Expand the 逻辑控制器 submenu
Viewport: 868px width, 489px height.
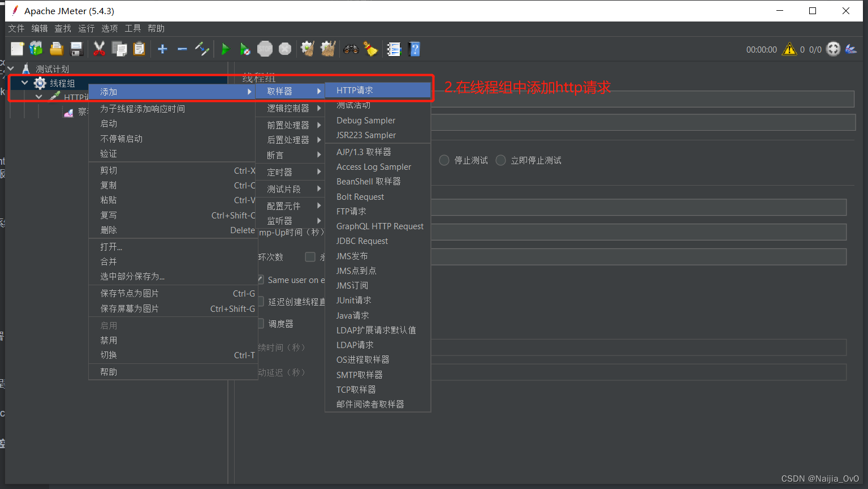click(291, 108)
